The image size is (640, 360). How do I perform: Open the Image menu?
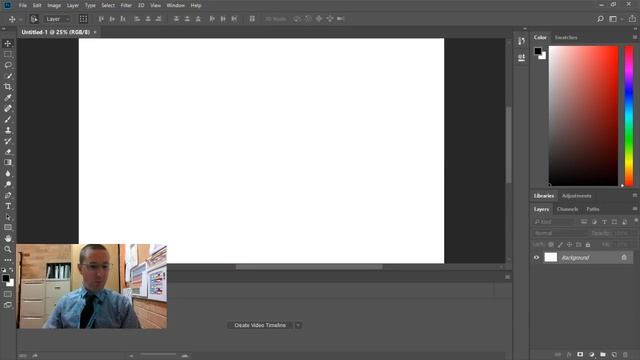pos(54,5)
